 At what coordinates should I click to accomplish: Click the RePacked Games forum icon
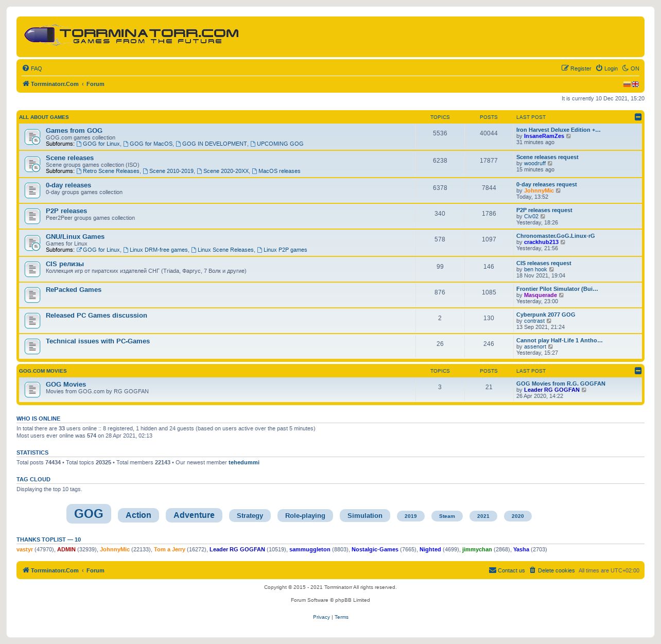tap(32, 295)
